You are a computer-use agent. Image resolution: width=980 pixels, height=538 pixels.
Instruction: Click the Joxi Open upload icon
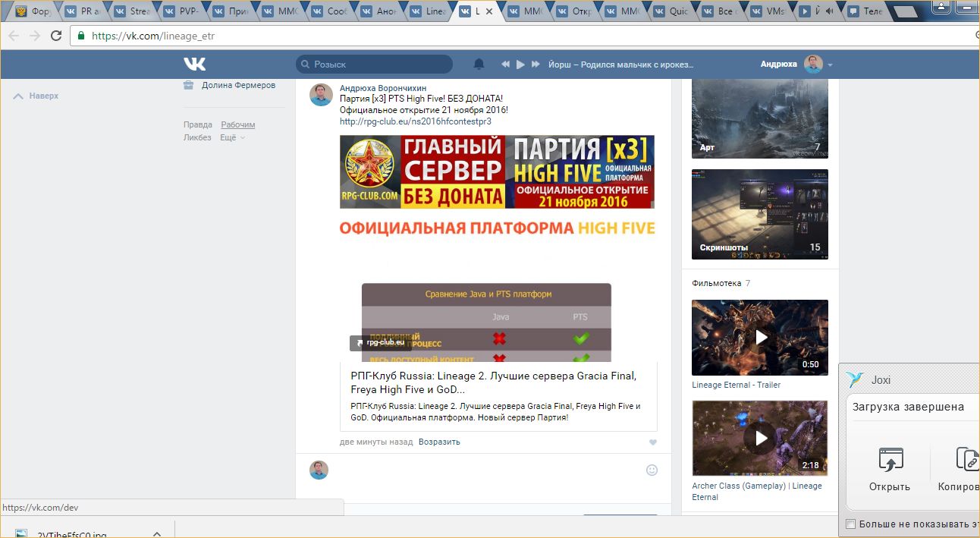[x=890, y=461]
